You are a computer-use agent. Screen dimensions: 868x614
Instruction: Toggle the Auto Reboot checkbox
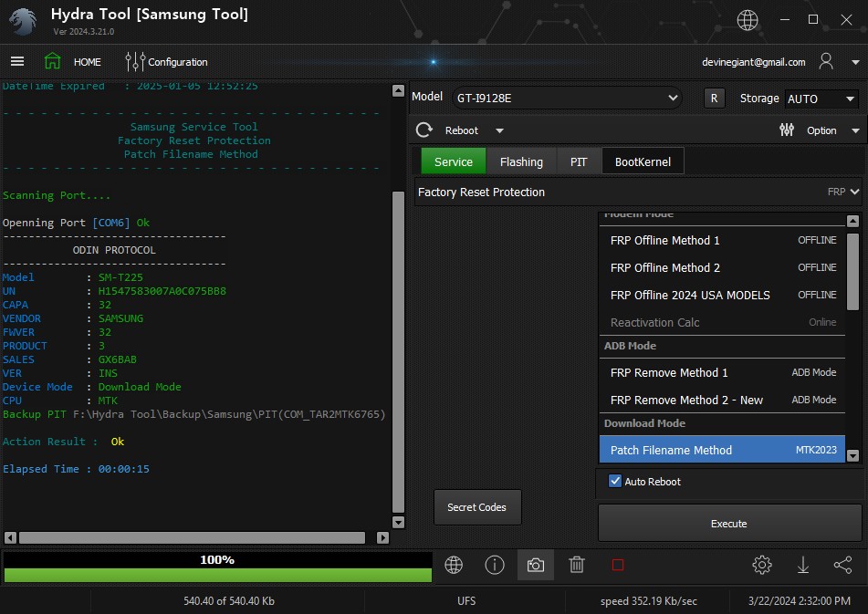614,481
